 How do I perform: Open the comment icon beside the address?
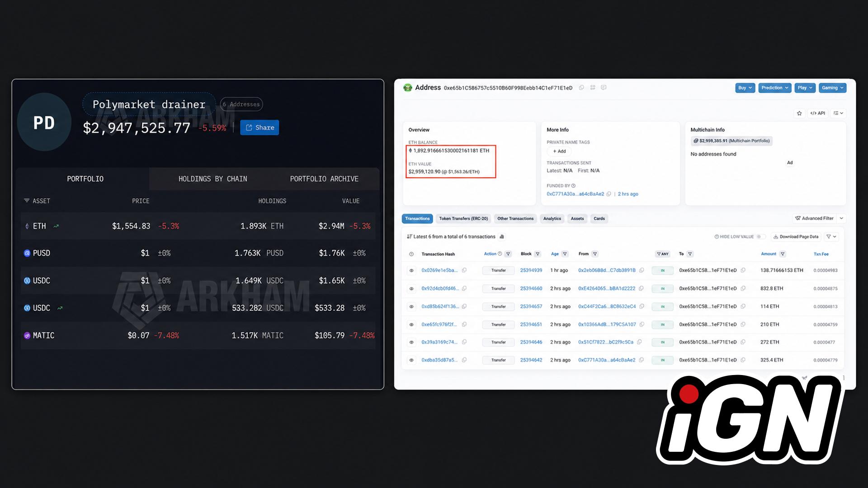point(604,88)
